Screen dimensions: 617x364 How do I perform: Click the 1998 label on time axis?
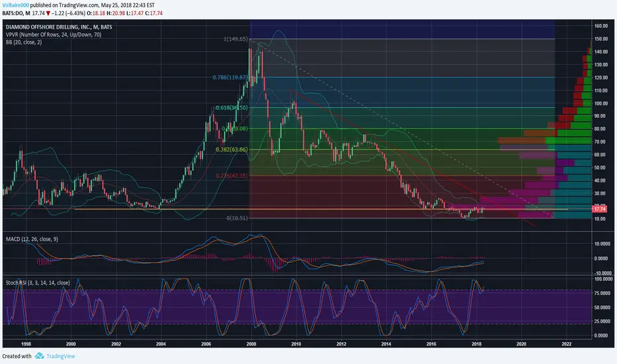26,343
